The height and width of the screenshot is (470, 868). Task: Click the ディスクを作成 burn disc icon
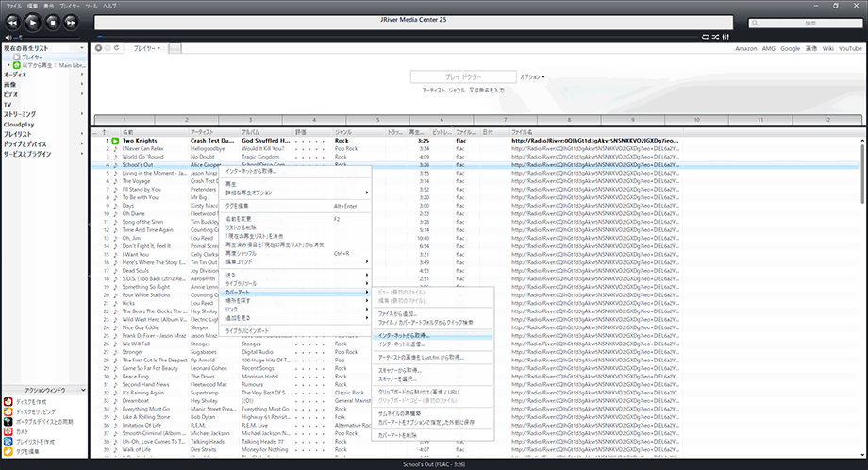(8, 401)
